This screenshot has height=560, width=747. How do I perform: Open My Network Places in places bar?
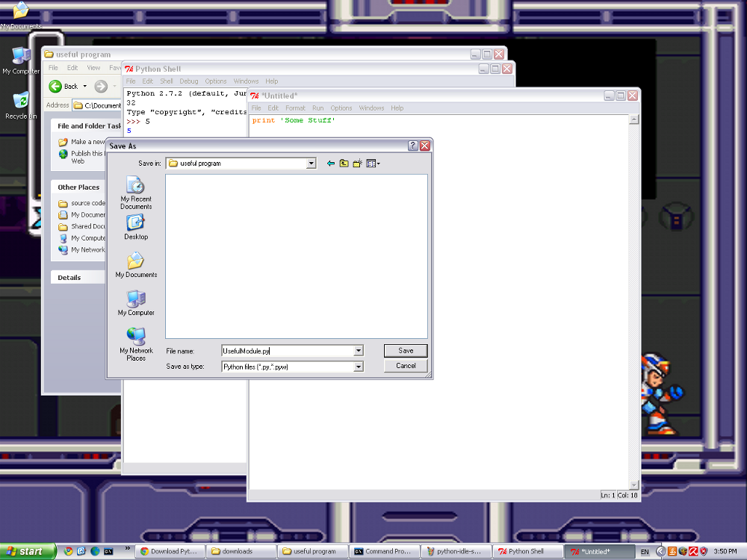136,343
